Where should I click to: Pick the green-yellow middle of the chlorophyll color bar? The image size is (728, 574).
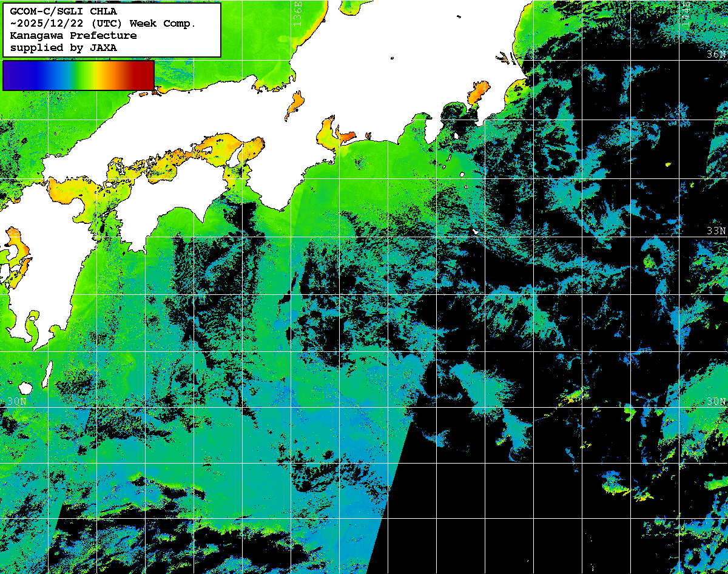tap(82, 75)
